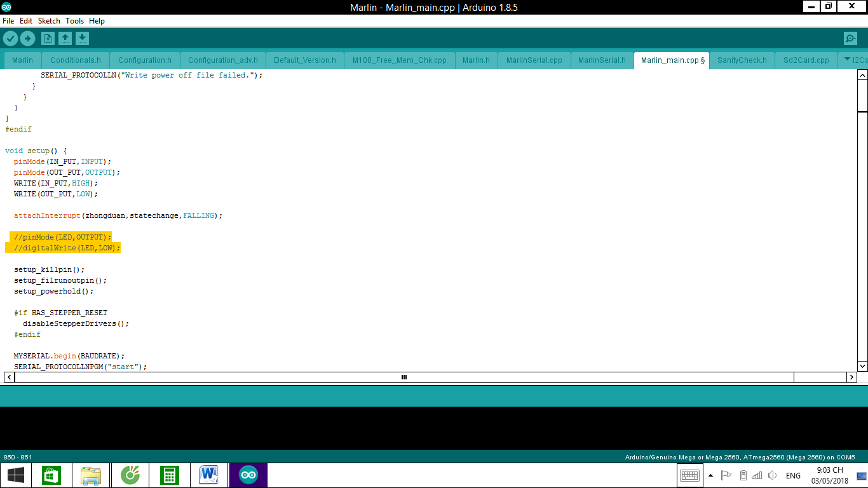Click the board info text in status bar
The width and height of the screenshot is (868, 488).
pos(740,457)
